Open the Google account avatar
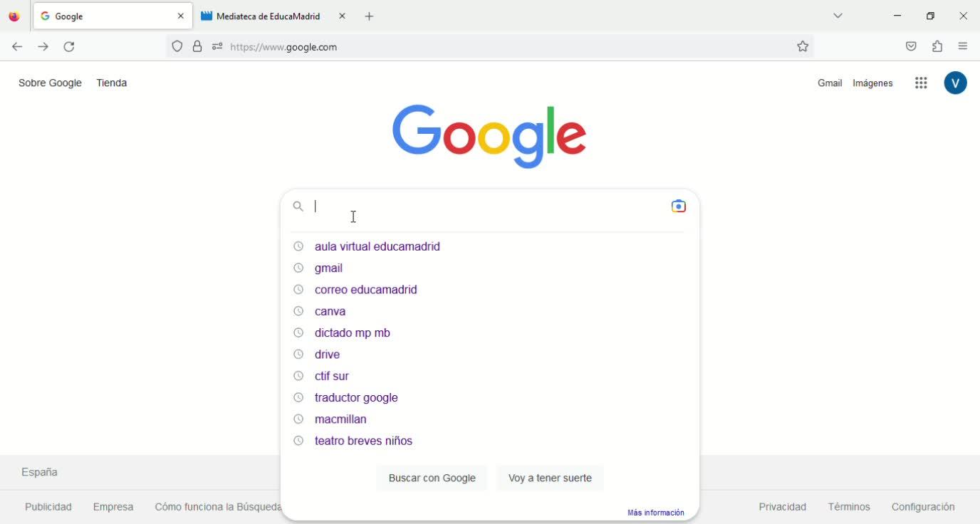The image size is (980, 524). [x=955, y=83]
